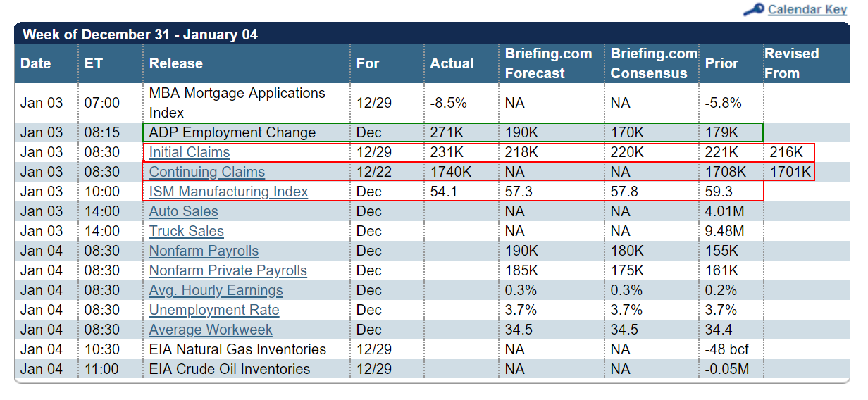Click the ISM forecast value 57.3
Image resolution: width=868 pixels, height=400 pixels.
tap(519, 192)
